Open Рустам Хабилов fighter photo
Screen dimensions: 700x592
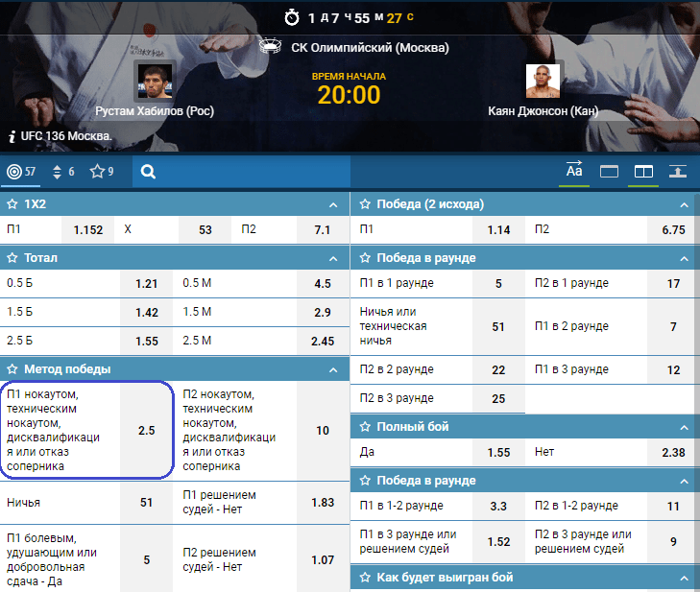(x=155, y=81)
